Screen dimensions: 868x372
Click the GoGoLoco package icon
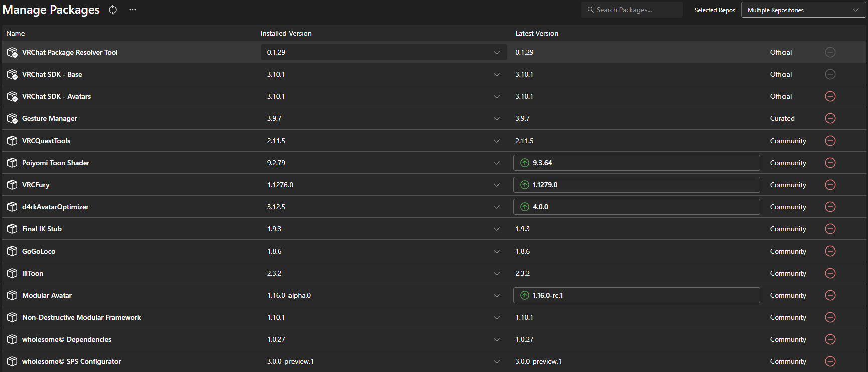coord(12,251)
